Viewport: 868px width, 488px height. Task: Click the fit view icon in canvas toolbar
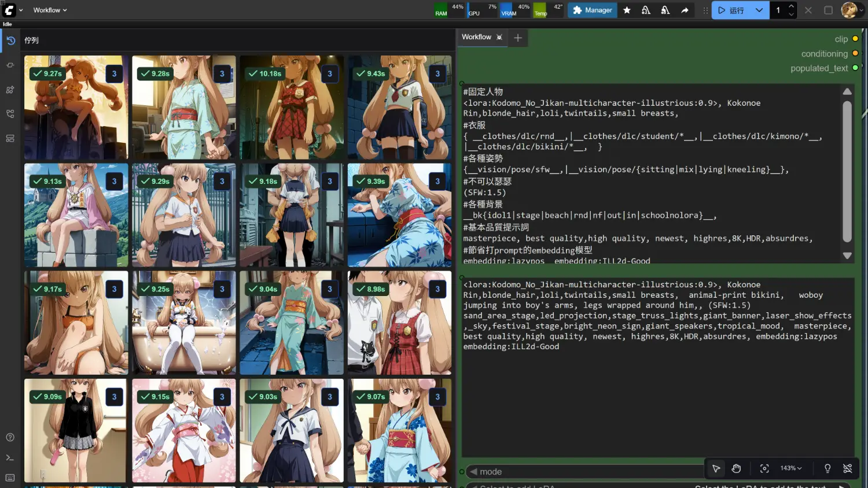point(764,468)
